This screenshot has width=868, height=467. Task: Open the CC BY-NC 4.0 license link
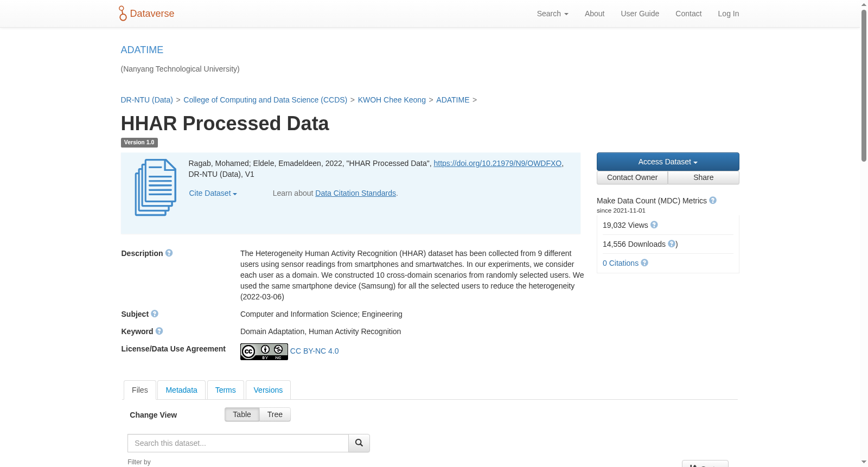(x=315, y=351)
